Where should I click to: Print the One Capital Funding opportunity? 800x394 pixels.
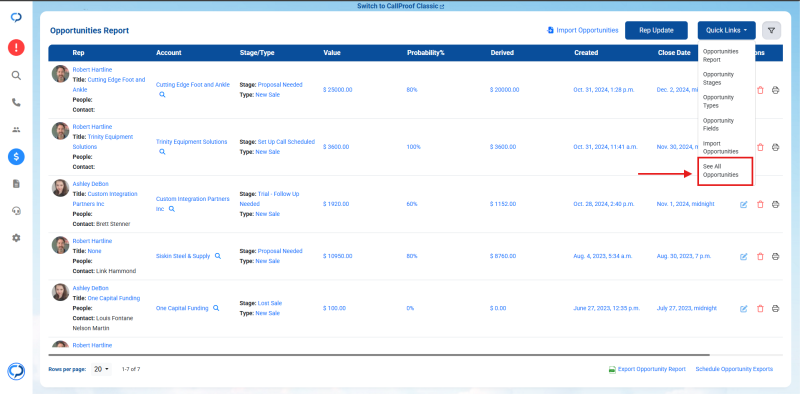776,309
